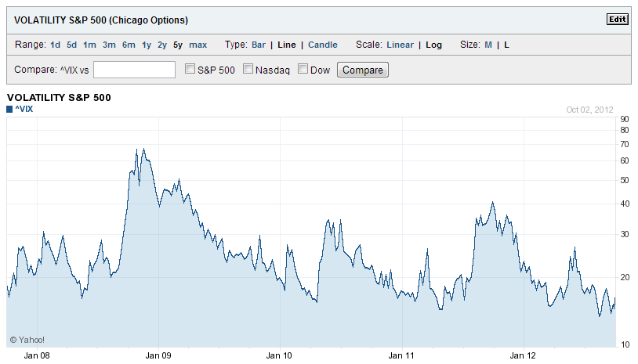This screenshot has height=364, width=638.
Task: Click the 20 y-axis value
Action: [x=625, y=277]
